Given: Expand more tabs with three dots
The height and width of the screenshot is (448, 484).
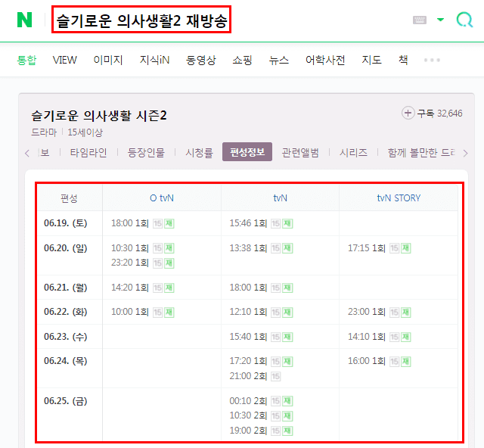Looking at the screenshot, I should point(432,60).
